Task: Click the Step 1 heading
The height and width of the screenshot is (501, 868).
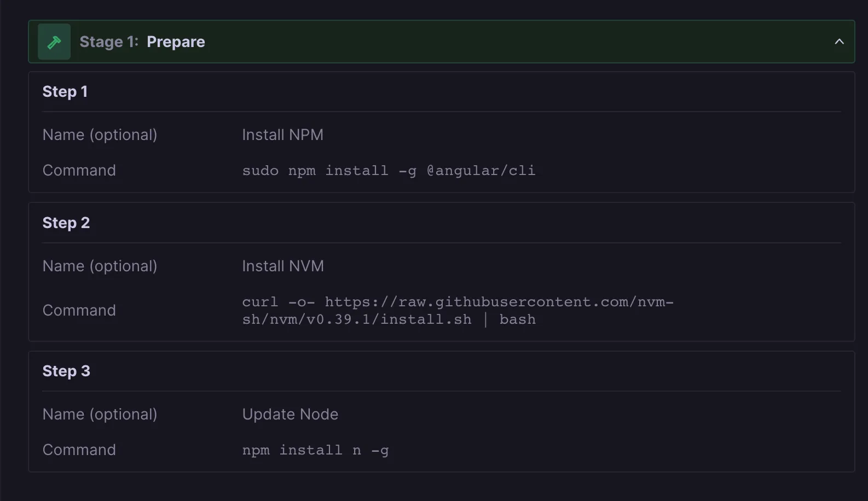Action: (x=65, y=92)
